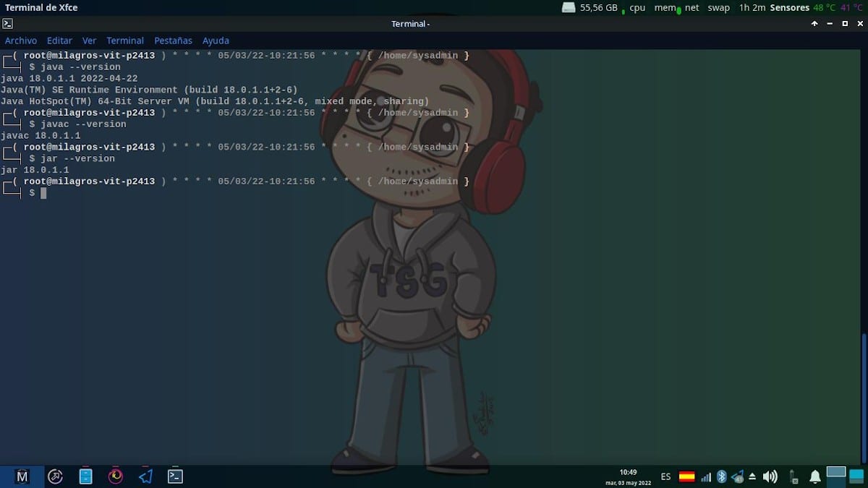868x488 pixels.
Task: Open the notifications bell icon
Action: click(x=815, y=476)
